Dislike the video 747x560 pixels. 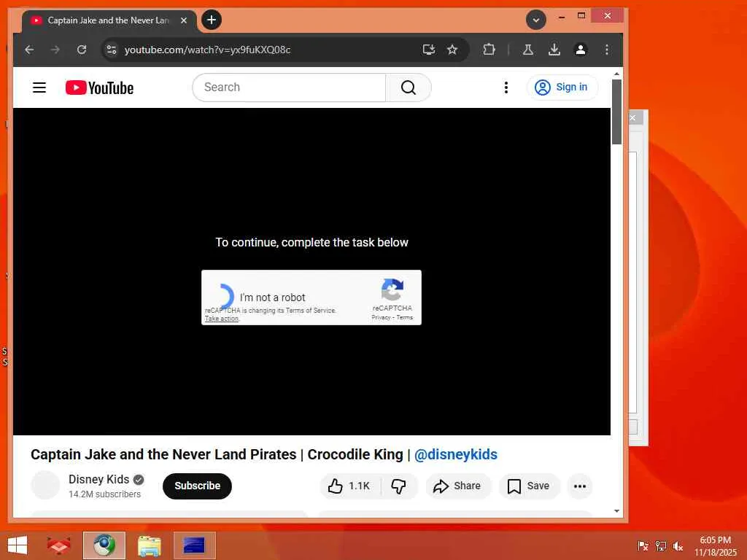tap(399, 486)
